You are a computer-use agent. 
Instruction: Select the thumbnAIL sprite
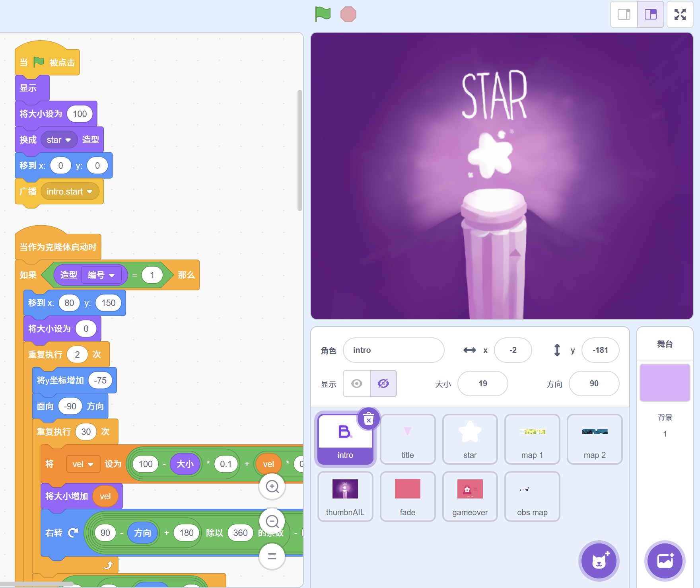pos(345,496)
